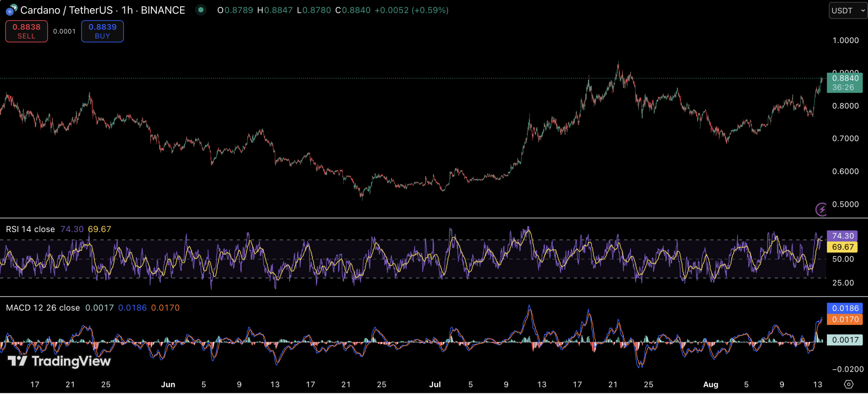Click the TradingView logo

click(59, 361)
